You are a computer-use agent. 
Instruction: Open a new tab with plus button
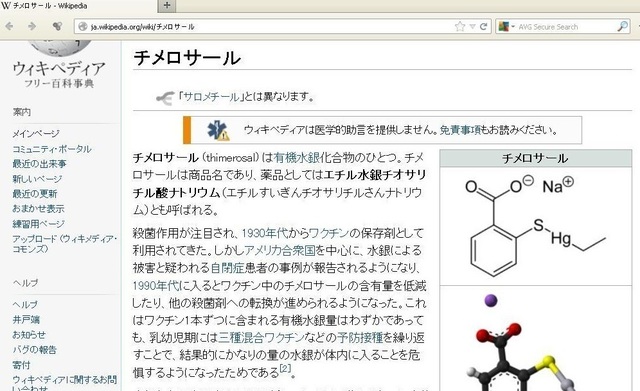coord(167,6)
